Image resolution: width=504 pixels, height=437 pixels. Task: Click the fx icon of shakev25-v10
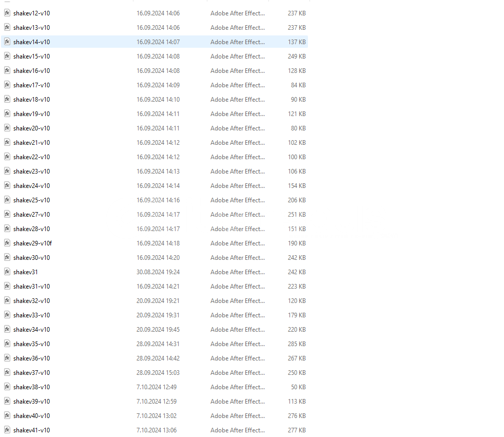click(x=7, y=200)
